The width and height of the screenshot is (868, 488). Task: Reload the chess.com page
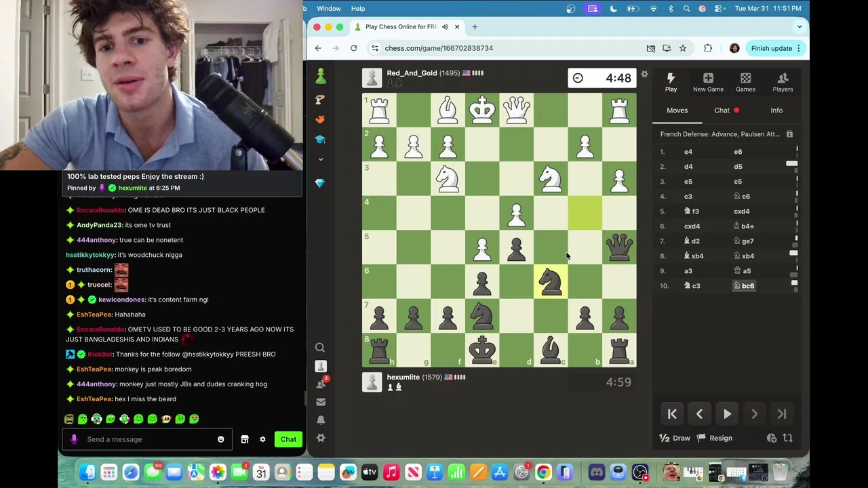tap(353, 48)
